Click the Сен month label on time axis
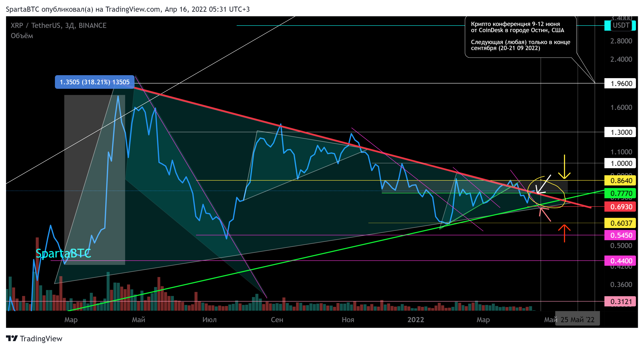 [x=277, y=319]
